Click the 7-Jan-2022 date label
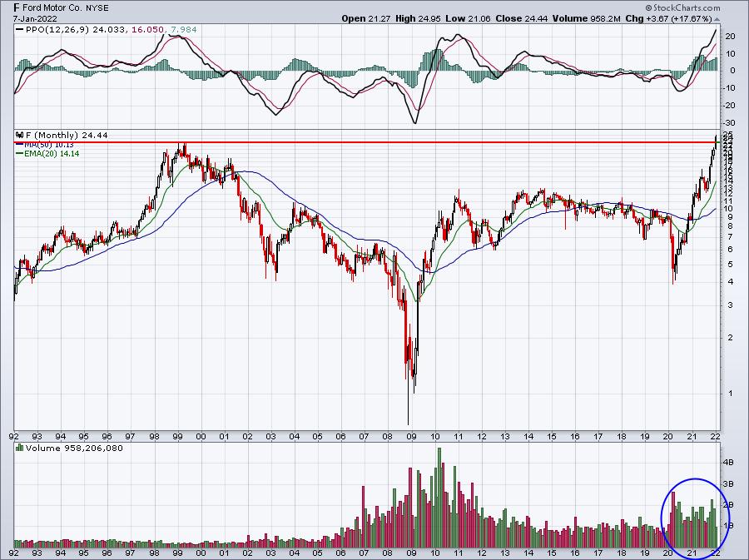Image resolution: width=749 pixels, height=560 pixels. coord(35,18)
